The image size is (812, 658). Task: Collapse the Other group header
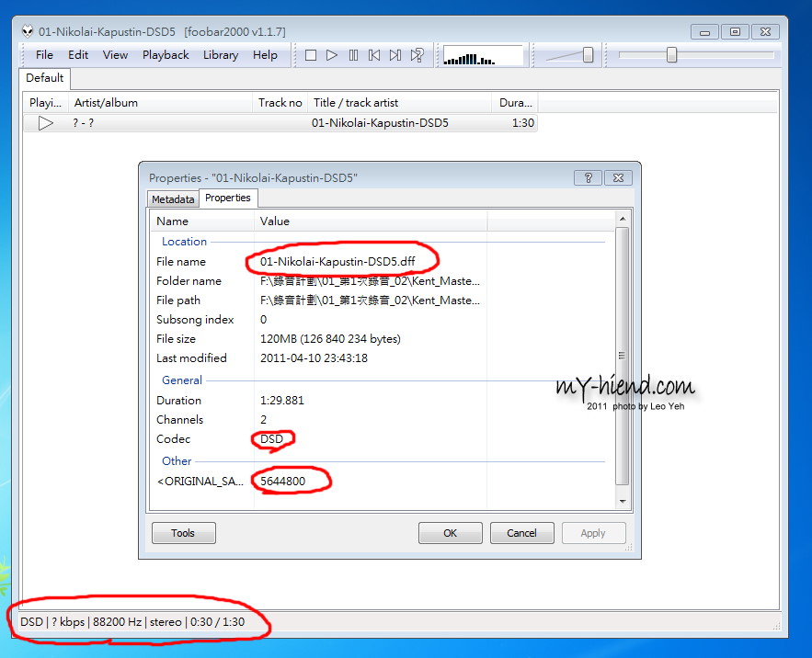point(177,460)
